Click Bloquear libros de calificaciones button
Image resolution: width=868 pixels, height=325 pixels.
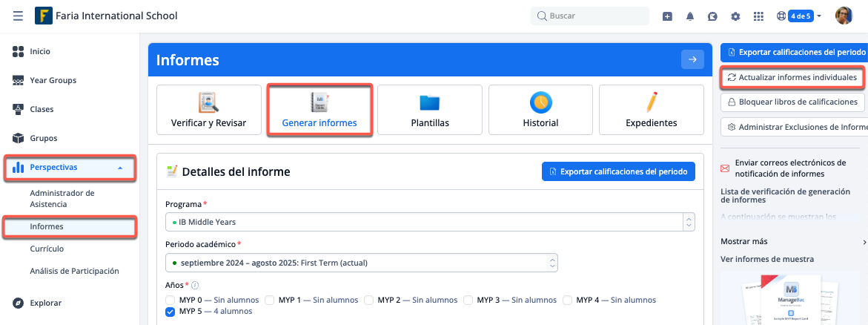click(792, 102)
